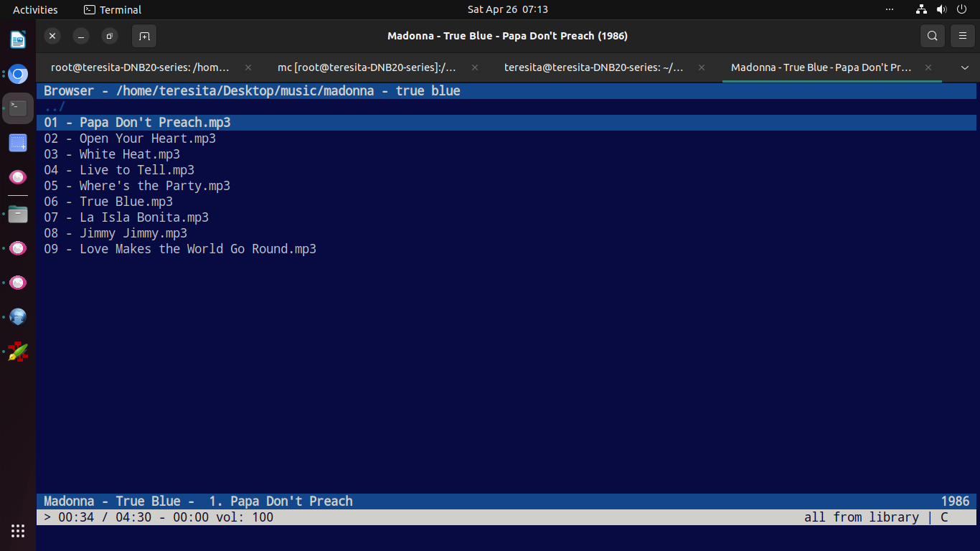Open the clock showing Sat Apr 26 07:13
980x551 pixels.
(x=508, y=10)
